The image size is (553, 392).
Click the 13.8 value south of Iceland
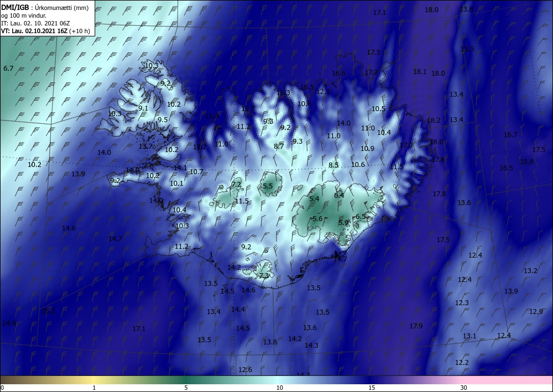tap(270, 342)
